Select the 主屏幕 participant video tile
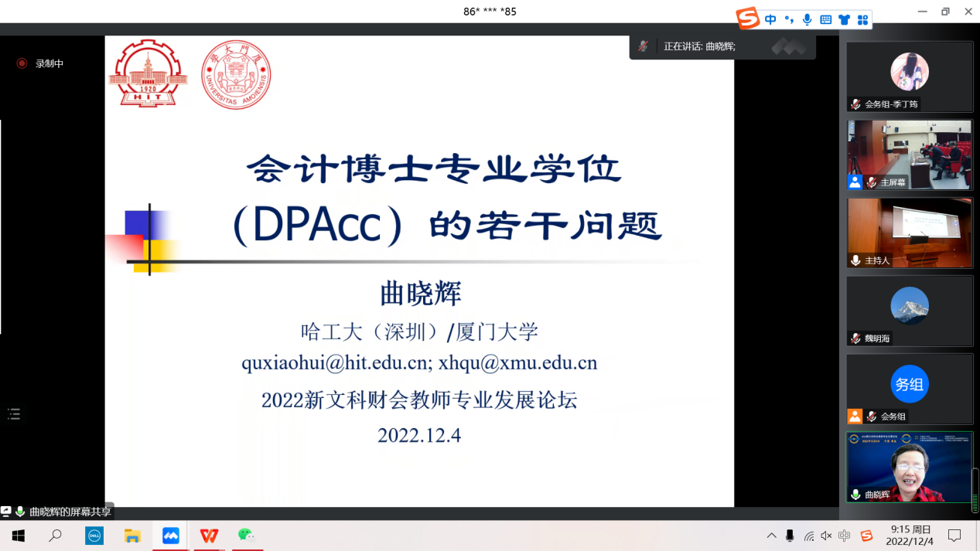 pos(910,155)
